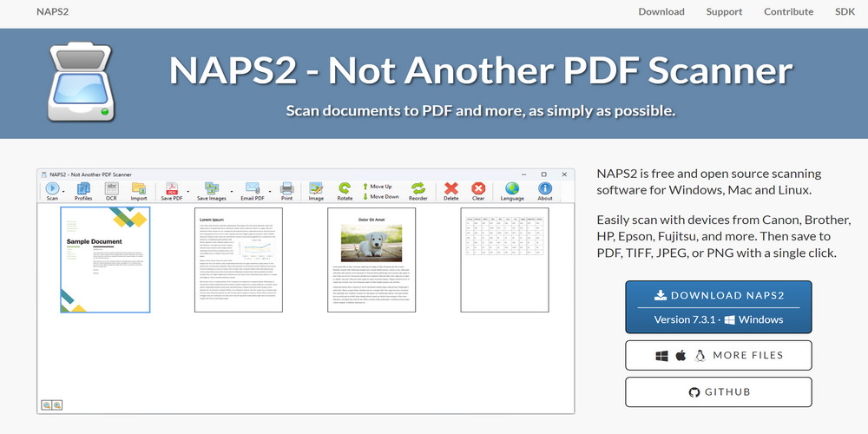This screenshot has width=868, height=434.
Task: Select the Lorem Ipsum page thumbnail
Action: (x=239, y=260)
